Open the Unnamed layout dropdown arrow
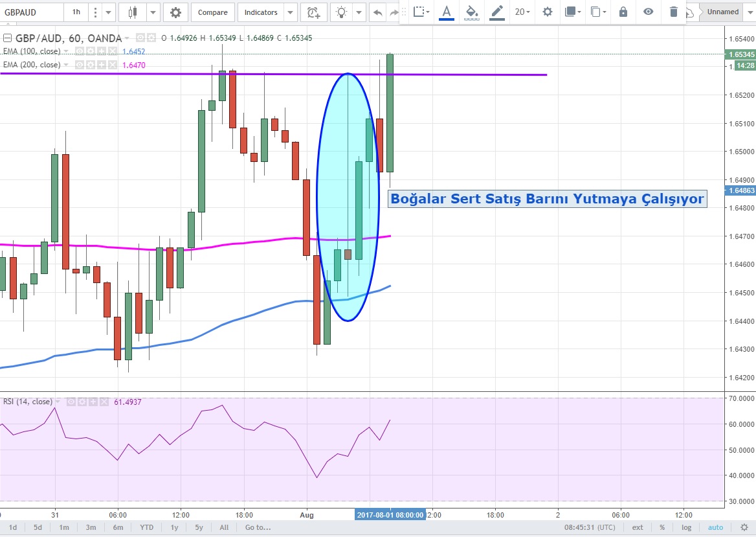 tap(750, 12)
